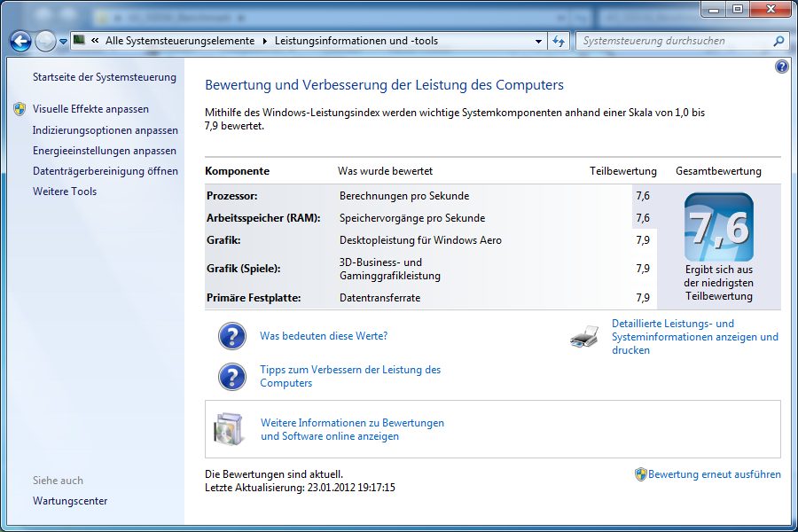Open Wartungscenter under Siehe auch

(70, 501)
